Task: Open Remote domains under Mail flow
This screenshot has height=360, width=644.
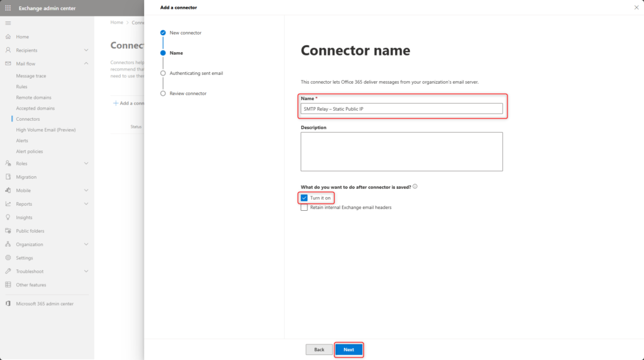Action: pyautogui.click(x=34, y=98)
